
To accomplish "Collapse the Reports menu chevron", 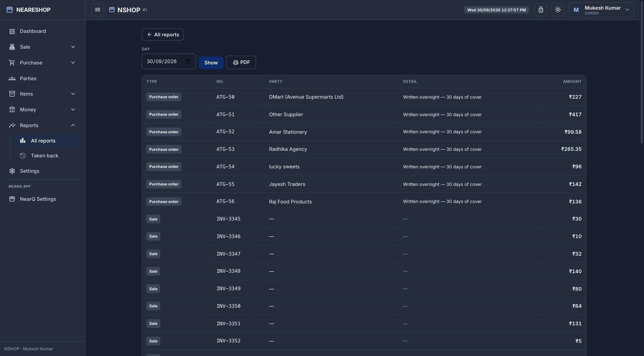I will [73, 125].
